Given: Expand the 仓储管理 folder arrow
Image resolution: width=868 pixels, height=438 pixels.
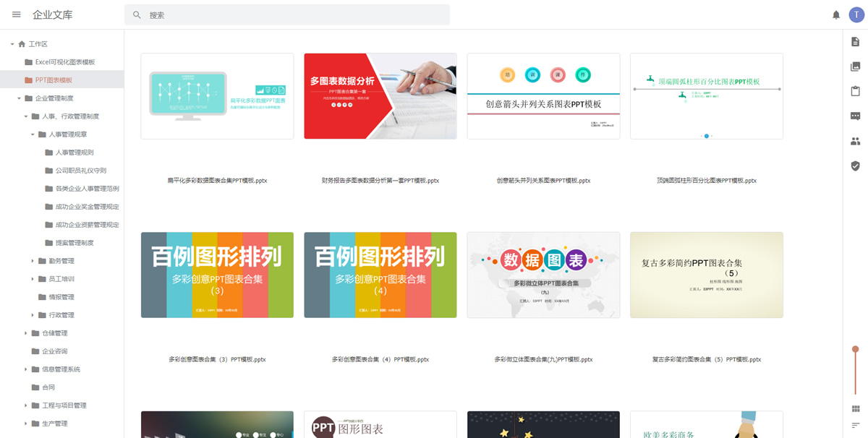Looking at the screenshot, I should 26,333.
